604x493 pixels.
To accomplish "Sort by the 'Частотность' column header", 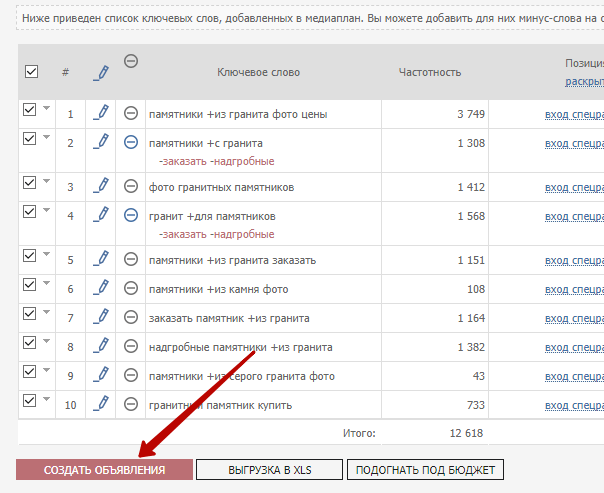I will [429, 72].
